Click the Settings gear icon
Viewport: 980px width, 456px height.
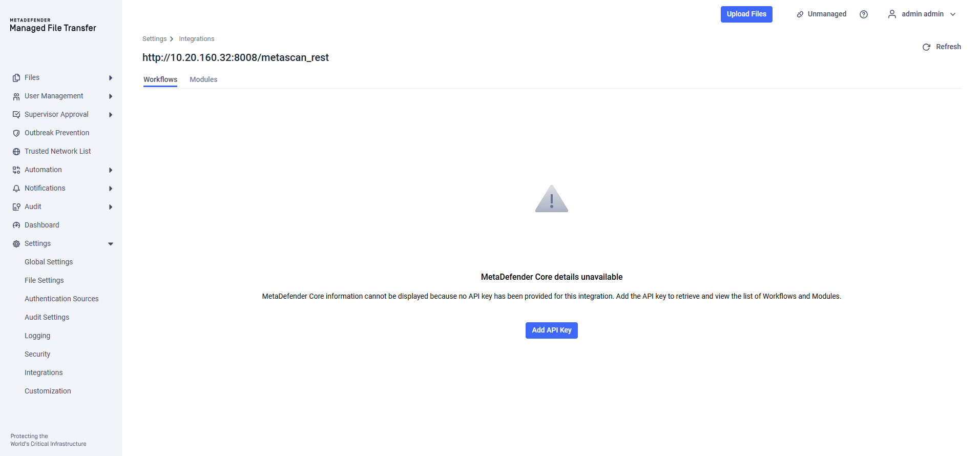(16, 244)
